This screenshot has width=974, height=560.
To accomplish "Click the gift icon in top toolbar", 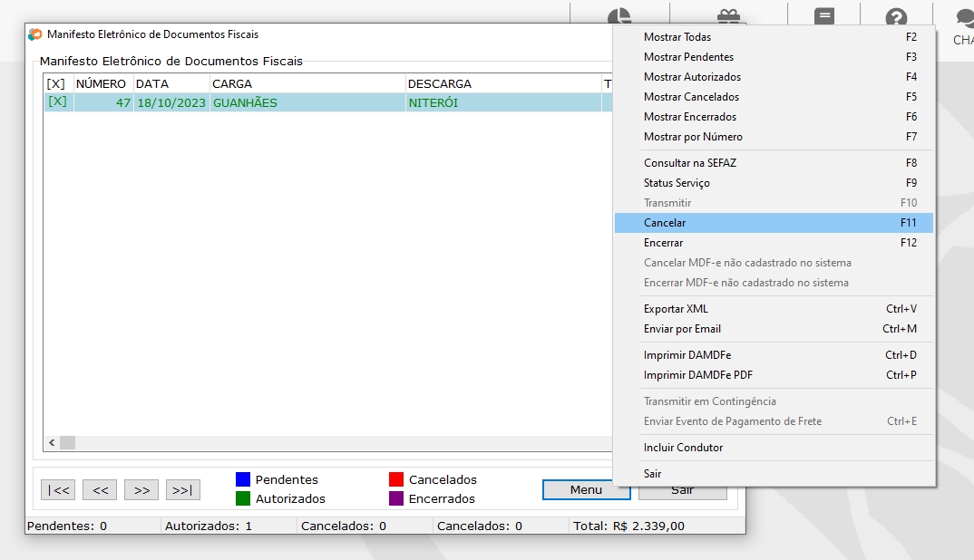I will (728, 16).
